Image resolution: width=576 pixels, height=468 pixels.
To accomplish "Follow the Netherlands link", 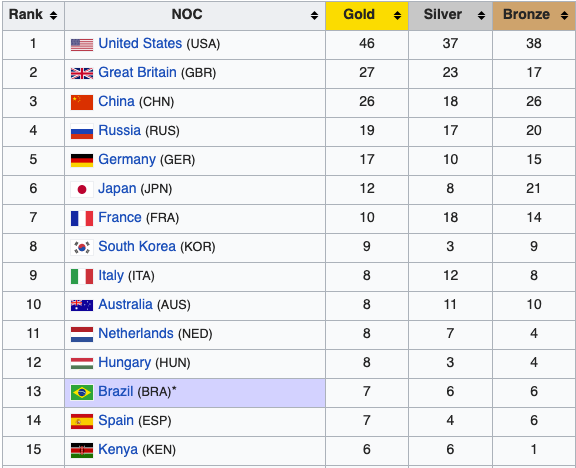I will coord(136,334).
